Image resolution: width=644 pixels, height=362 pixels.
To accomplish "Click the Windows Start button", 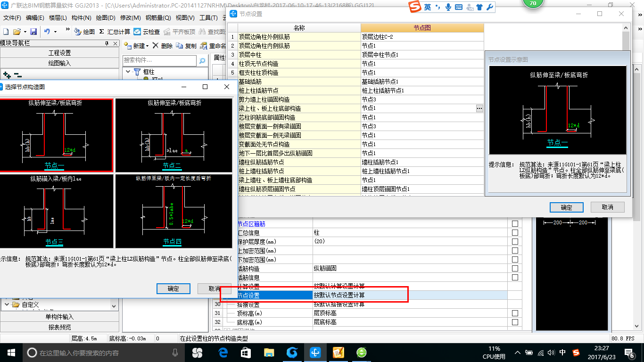I will 11,353.
